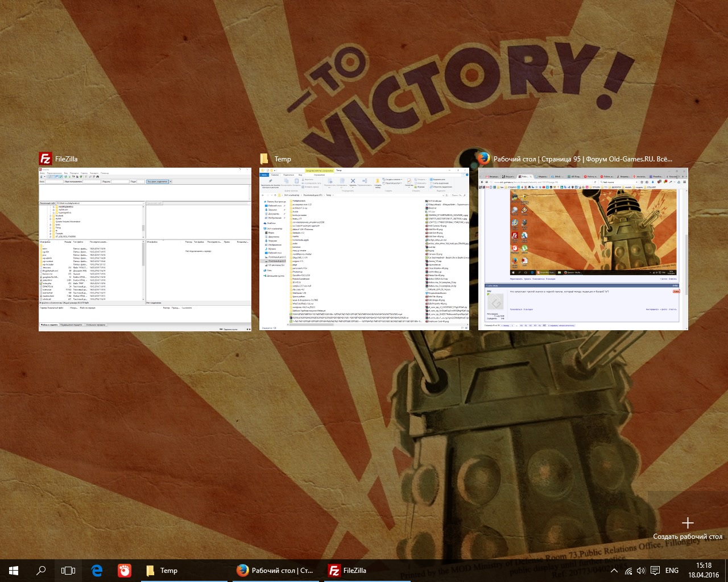Open the network connections tray icon

click(628, 571)
